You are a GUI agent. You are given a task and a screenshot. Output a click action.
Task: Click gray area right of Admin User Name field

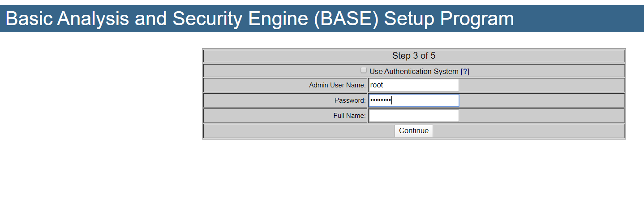[x=537, y=85]
